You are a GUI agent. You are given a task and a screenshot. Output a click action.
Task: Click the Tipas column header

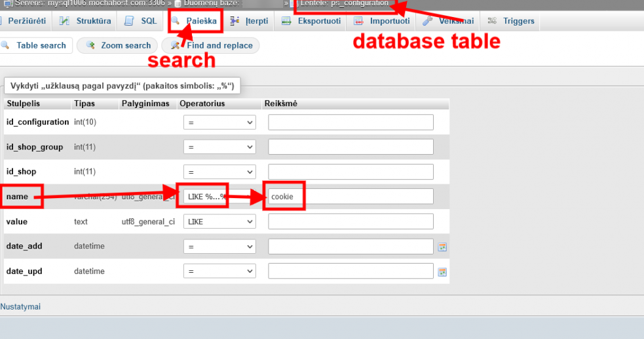[85, 104]
